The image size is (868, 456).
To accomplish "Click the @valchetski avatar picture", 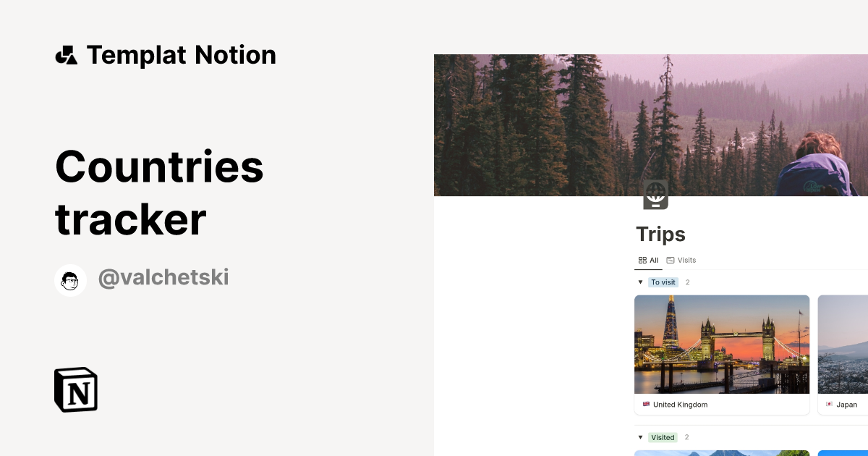I will pyautogui.click(x=70, y=280).
